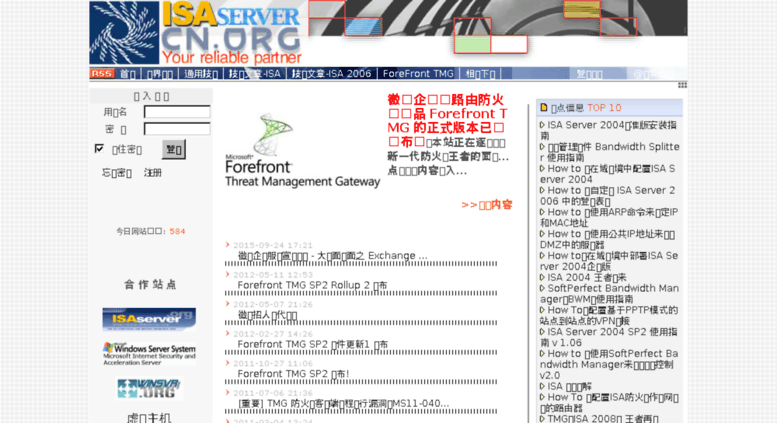Click the login submit button

tap(174, 149)
